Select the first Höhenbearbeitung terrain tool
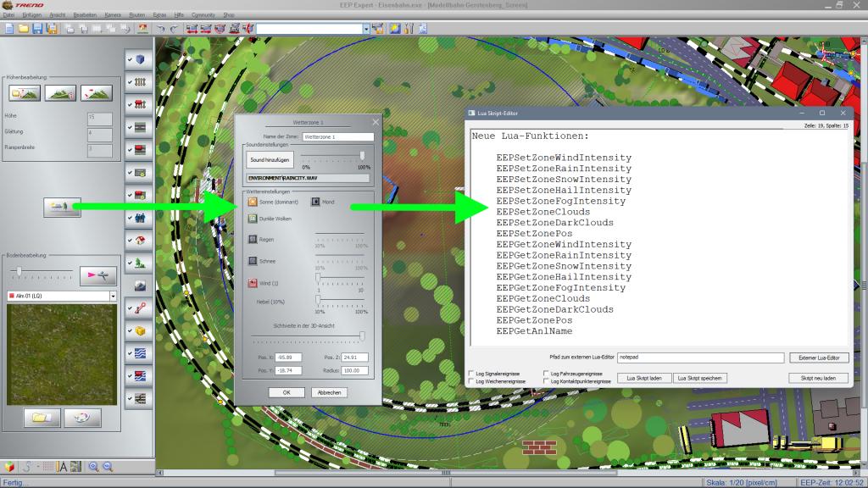Screen dimensions: 868x488 [25, 93]
